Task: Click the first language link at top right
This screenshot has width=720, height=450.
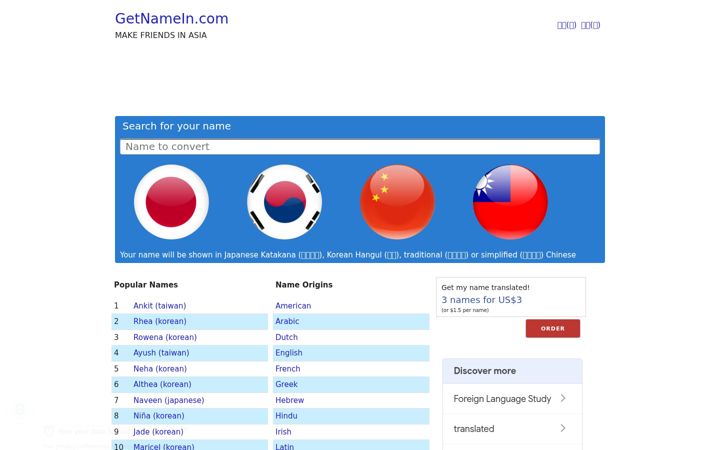Action: (x=566, y=25)
